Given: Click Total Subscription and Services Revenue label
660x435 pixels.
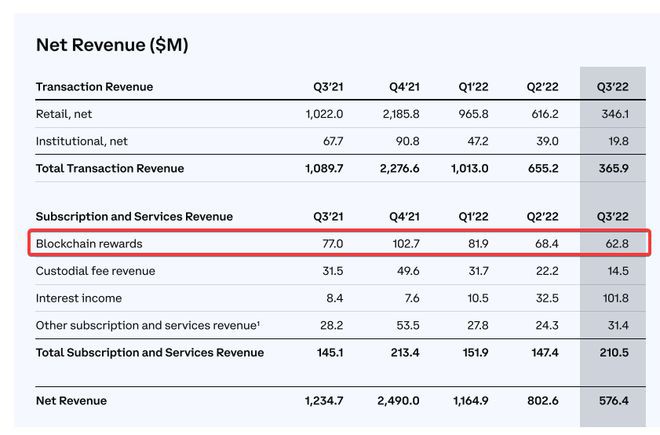Looking at the screenshot, I should pyautogui.click(x=150, y=352).
